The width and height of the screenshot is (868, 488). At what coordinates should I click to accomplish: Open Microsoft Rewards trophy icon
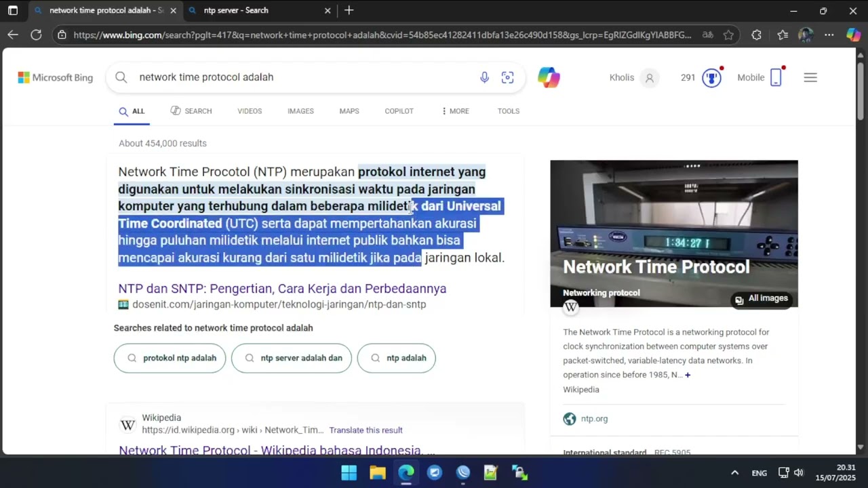pos(711,77)
